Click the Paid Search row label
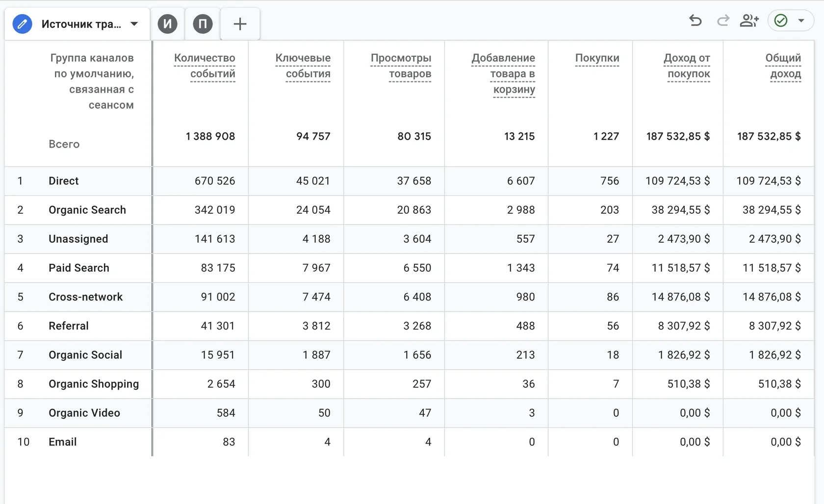The image size is (824, 504). [79, 268]
